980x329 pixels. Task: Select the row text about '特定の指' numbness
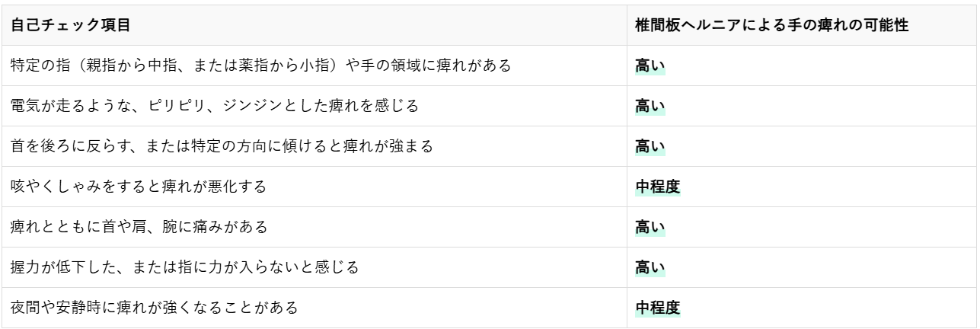(x=260, y=66)
